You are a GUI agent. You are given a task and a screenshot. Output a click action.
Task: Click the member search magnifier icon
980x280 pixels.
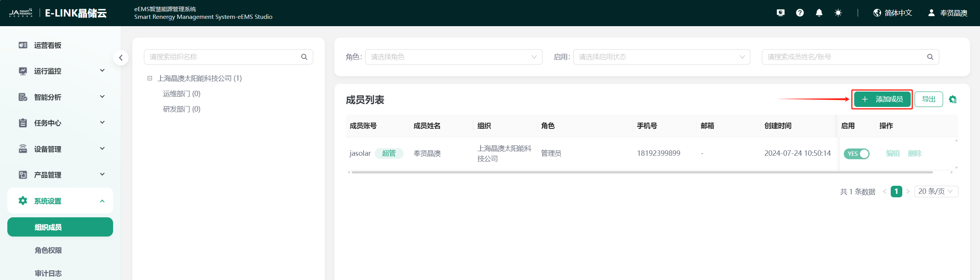pos(930,57)
